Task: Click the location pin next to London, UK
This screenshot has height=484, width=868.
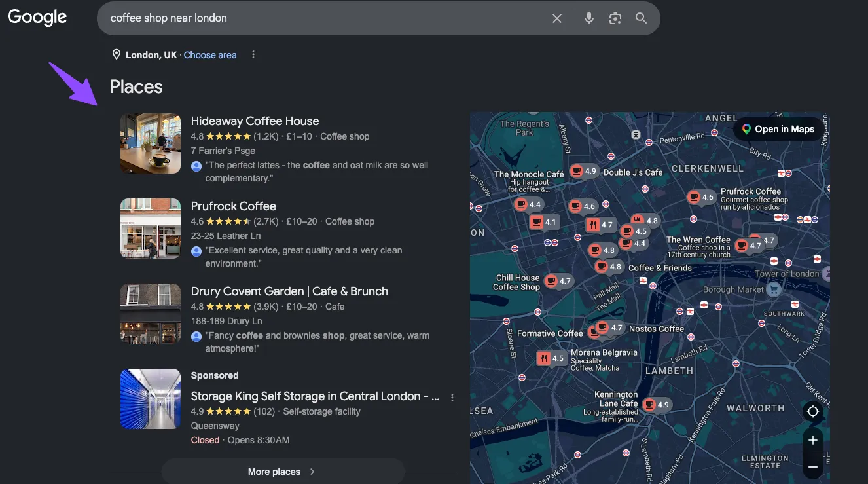Action: pyautogui.click(x=117, y=55)
